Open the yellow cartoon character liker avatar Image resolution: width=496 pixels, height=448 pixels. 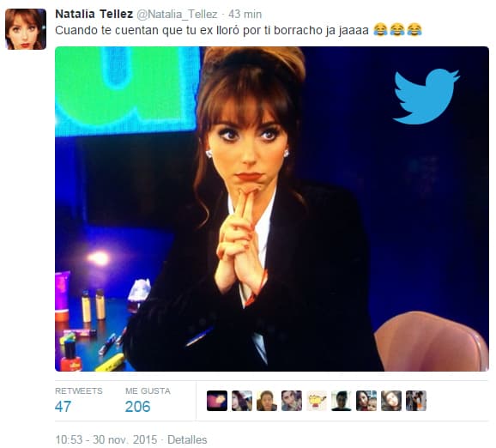pyautogui.click(x=317, y=401)
